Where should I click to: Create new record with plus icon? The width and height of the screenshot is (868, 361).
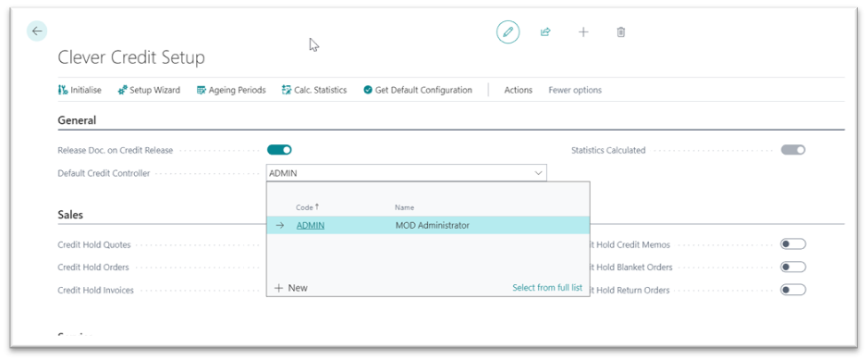[583, 32]
